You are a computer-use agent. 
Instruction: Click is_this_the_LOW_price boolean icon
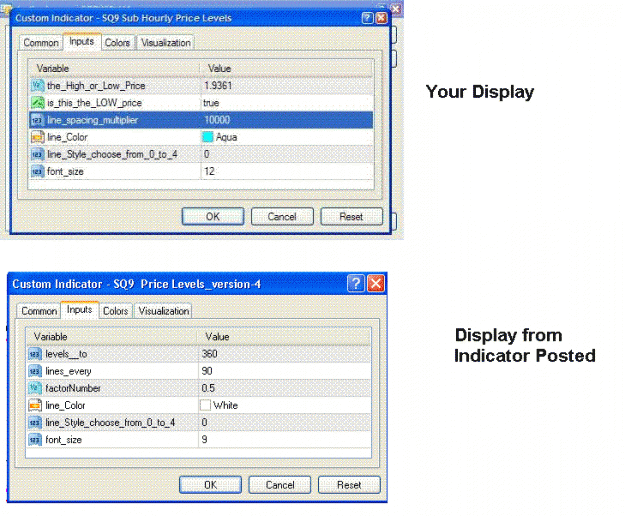37,102
